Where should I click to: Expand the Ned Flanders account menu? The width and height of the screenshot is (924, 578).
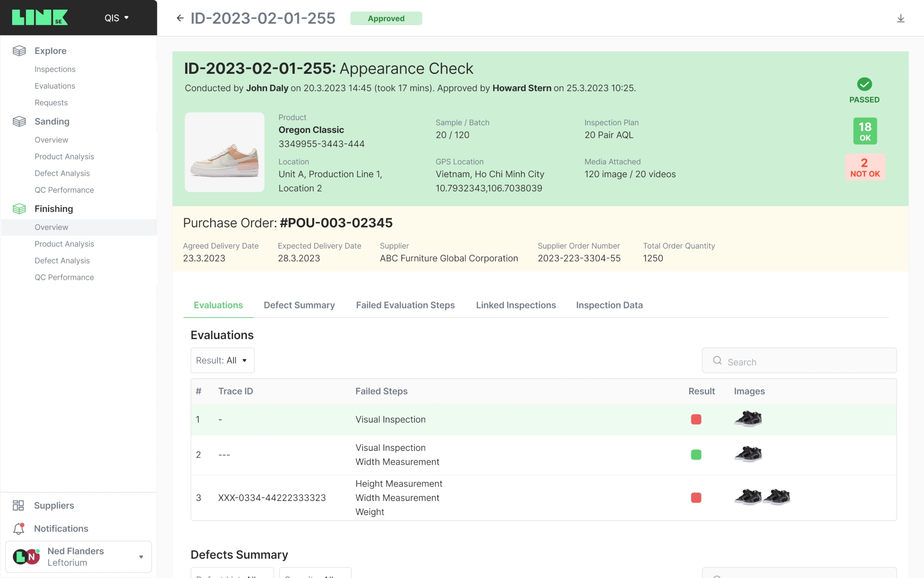(x=141, y=557)
